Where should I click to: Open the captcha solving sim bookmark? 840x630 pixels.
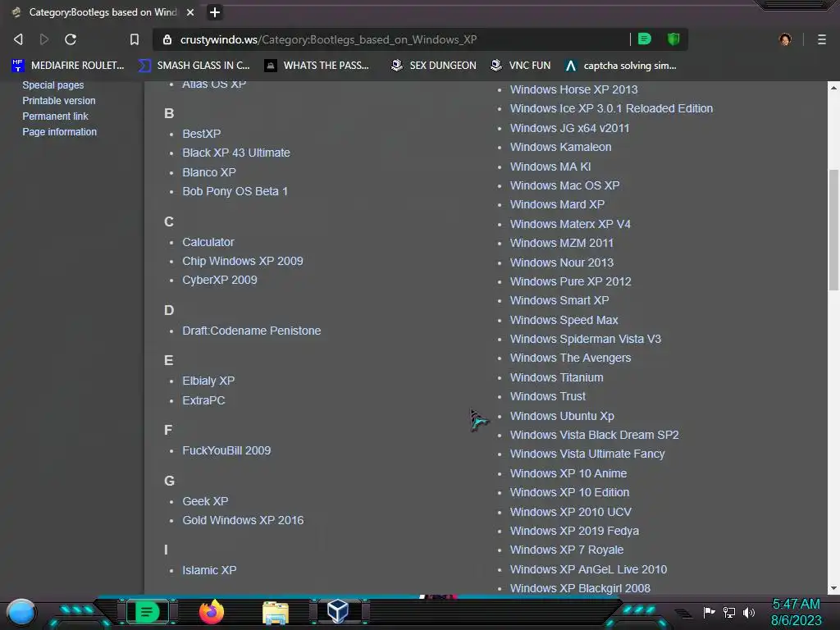(x=621, y=66)
